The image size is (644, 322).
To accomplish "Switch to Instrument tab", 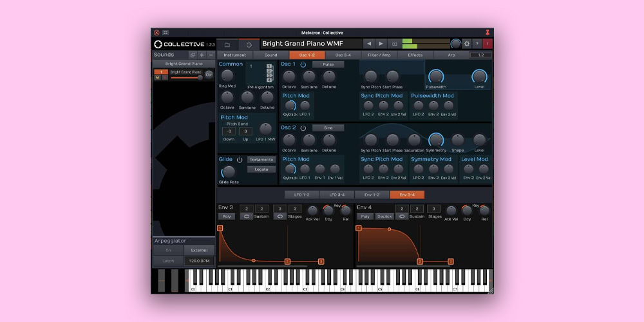I will tap(235, 55).
